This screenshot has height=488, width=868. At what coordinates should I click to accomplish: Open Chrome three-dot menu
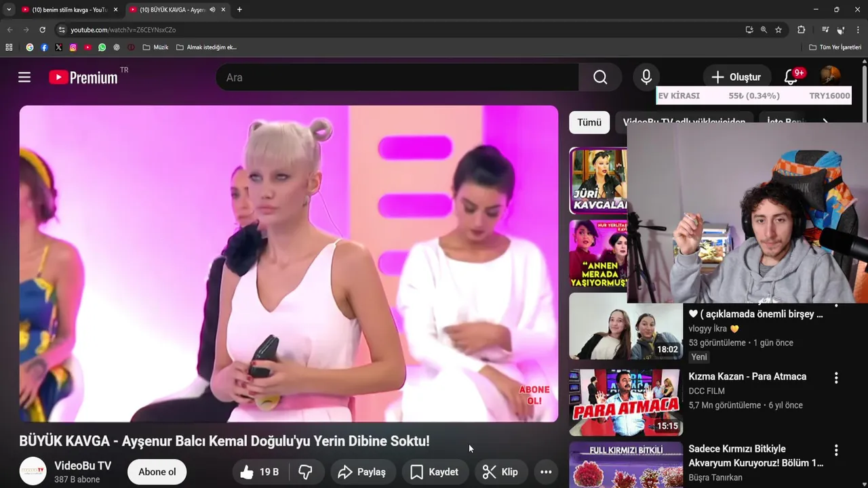coord(858,30)
